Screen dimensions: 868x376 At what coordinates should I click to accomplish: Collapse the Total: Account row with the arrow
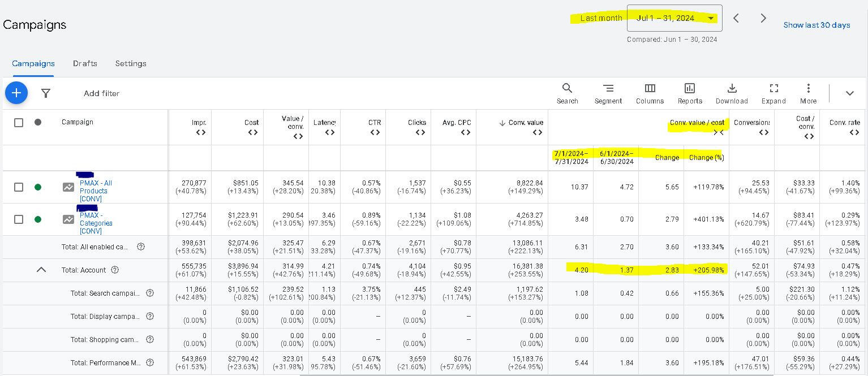(41, 270)
